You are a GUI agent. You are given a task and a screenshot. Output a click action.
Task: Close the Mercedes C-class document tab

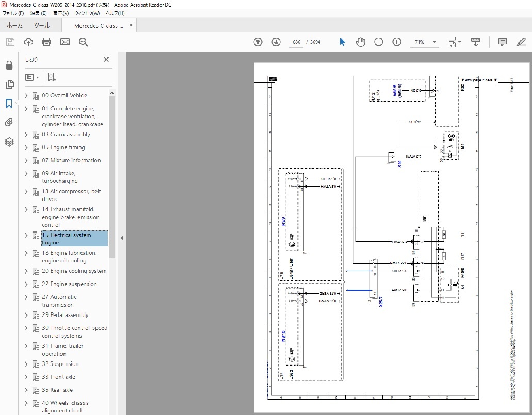131,25
